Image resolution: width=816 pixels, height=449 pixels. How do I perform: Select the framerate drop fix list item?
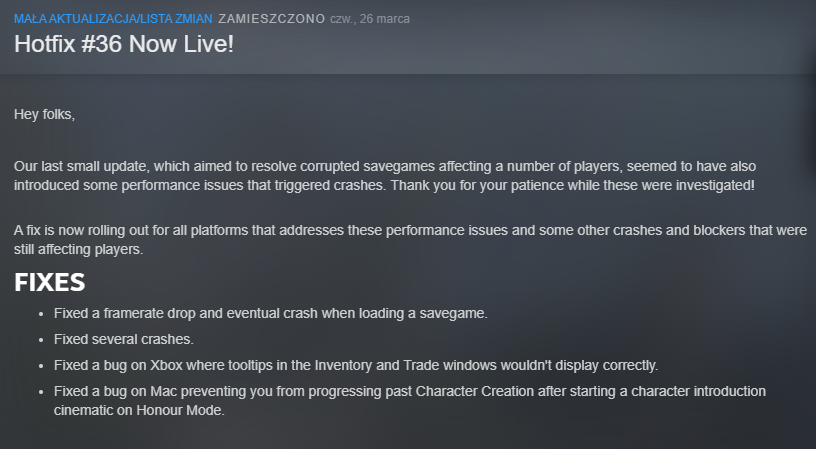click(270, 313)
